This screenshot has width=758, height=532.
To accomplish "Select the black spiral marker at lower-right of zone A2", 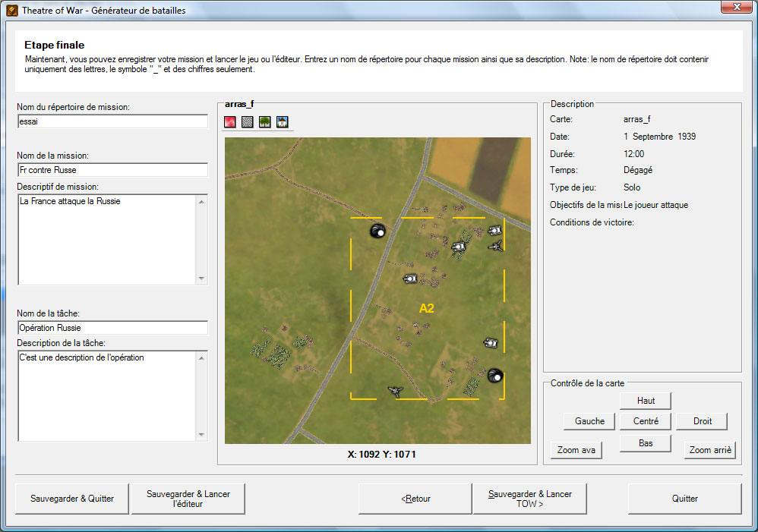I will click(x=495, y=374).
